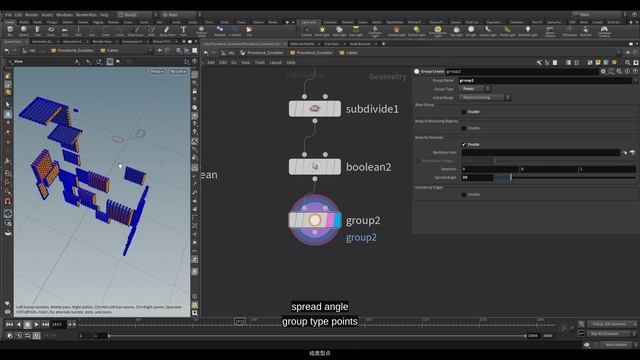The image size is (640, 360).
Task: Click the Gamepad Camera shelf tool
Action: pos(604,31)
